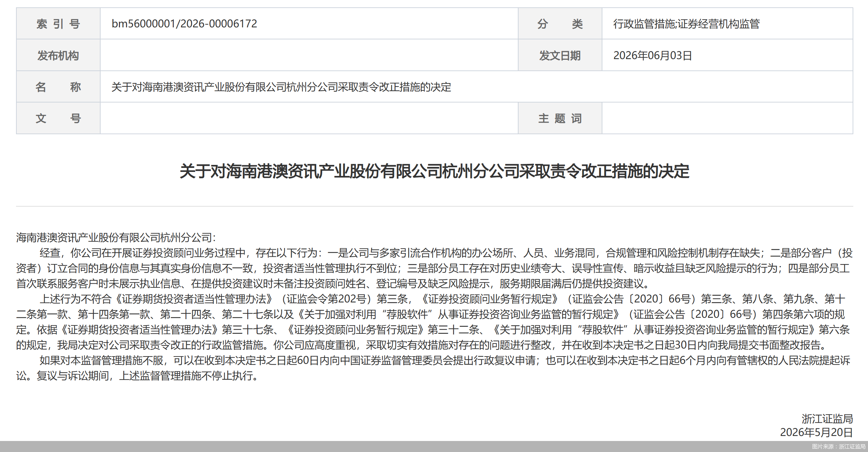Screen dimensions: 868x452
Task: Click the 发文日期 label cell
Action: [560, 55]
